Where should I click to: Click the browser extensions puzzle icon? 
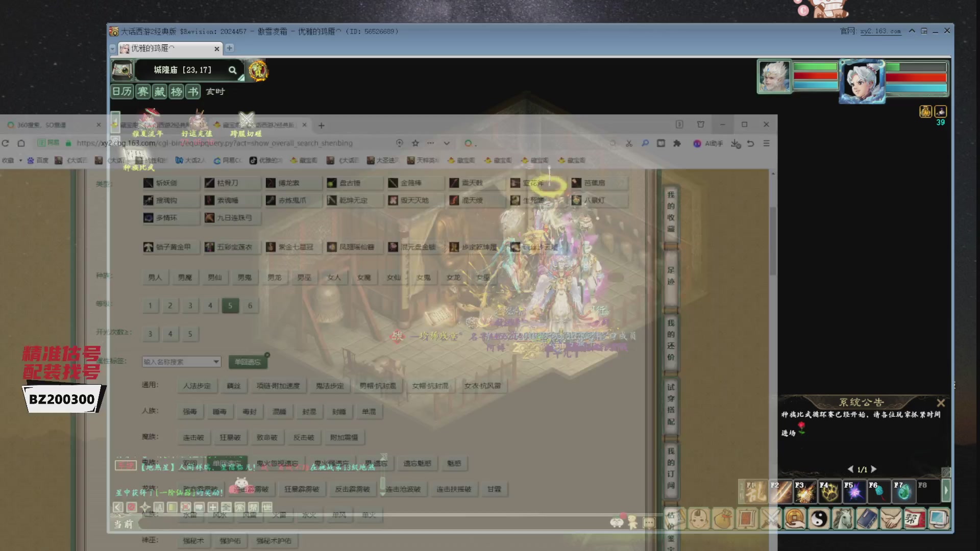[677, 143]
